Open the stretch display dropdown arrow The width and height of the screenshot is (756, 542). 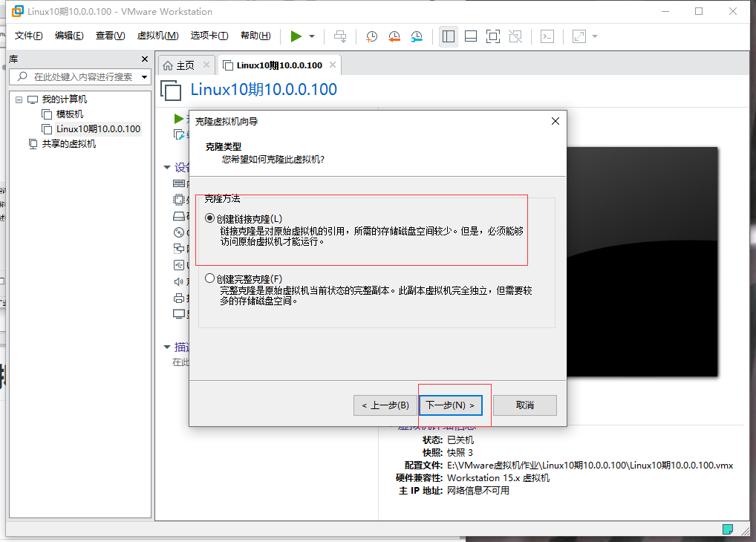[x=595, y=36]
